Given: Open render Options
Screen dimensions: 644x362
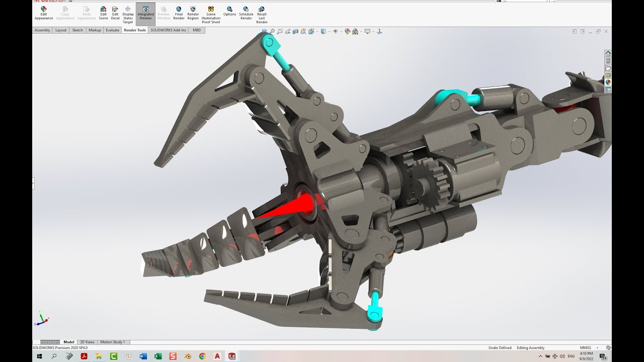Looking at the screenshot, I should pyautogui.click(x=229, y=11).
